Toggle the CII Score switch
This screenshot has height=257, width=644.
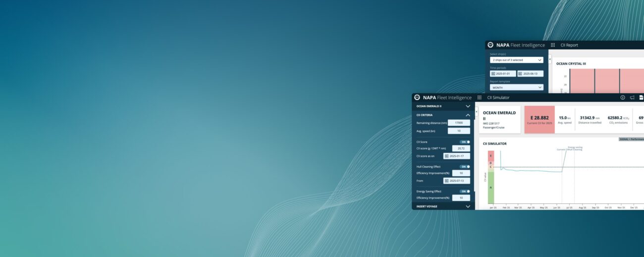pos(465,142)
